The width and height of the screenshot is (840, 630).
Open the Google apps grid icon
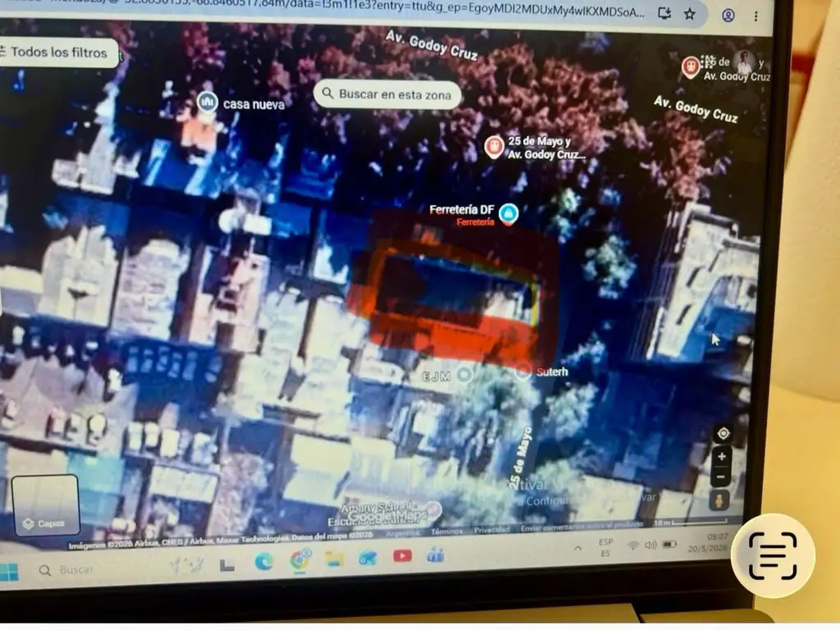click(x=708, y=61)
